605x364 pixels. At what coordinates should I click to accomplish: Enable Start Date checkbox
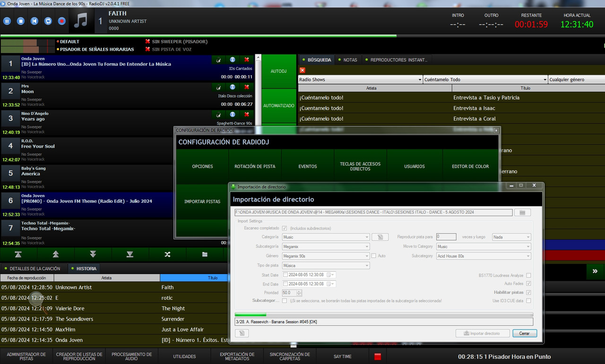285,275
